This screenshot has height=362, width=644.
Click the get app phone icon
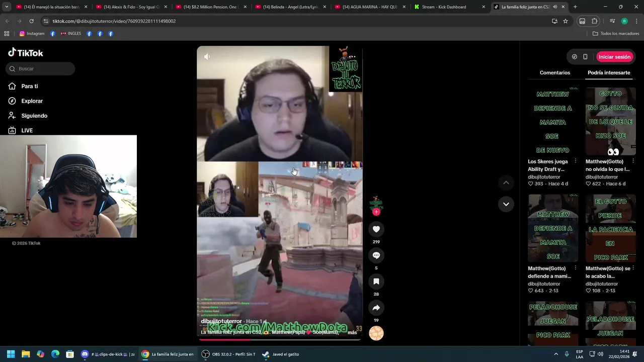pyautogui.click(x=585, y=57)
